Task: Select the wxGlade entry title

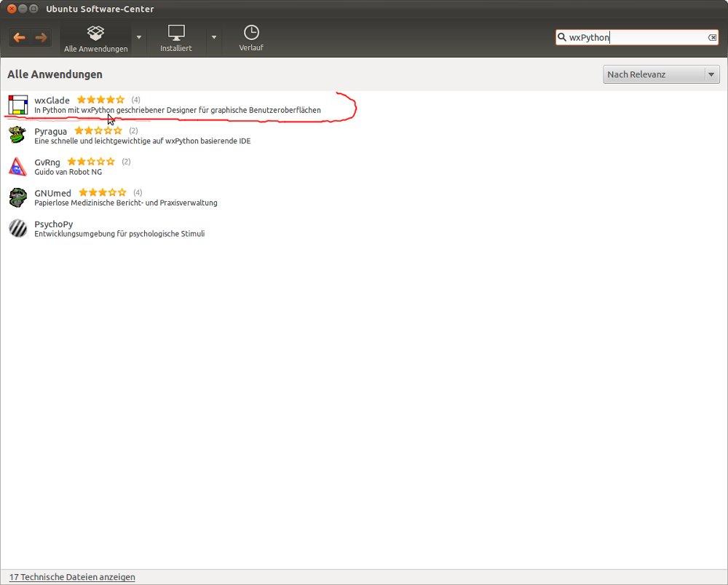Action: pos(52,101)
